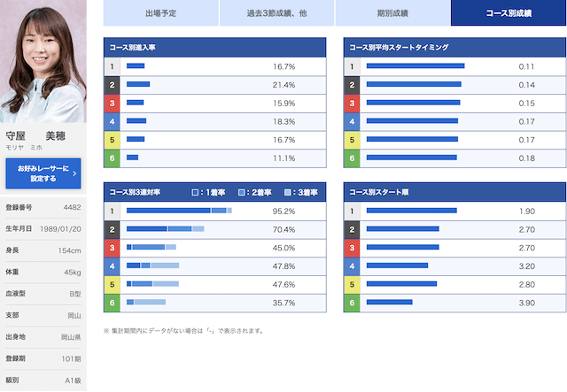Open the 期別成績 tab

tap(392, 13)
